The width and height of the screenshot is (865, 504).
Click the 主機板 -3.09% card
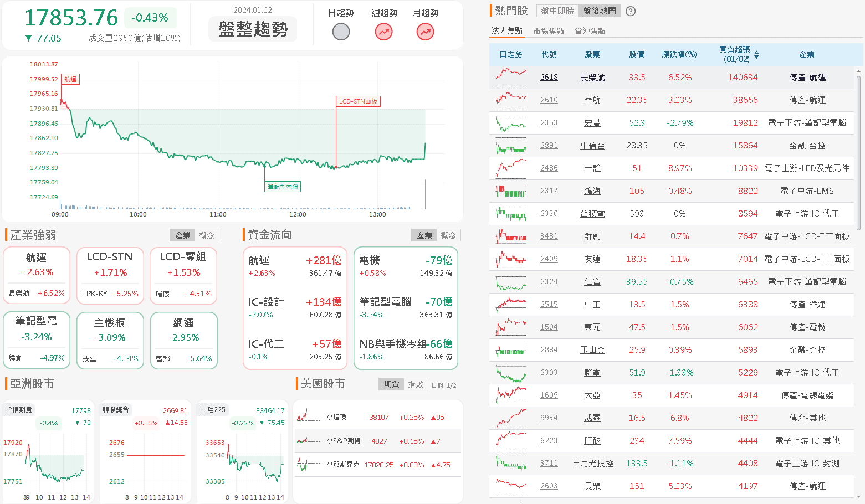tap(110, 340)
